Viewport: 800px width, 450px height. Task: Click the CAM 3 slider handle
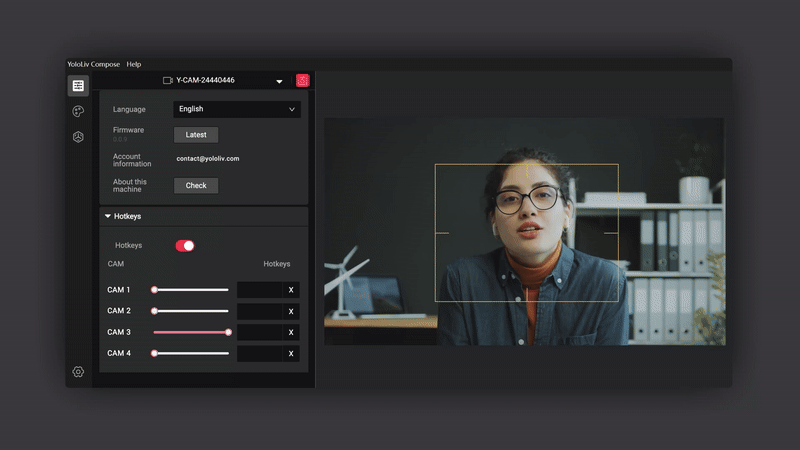[228, 332]
